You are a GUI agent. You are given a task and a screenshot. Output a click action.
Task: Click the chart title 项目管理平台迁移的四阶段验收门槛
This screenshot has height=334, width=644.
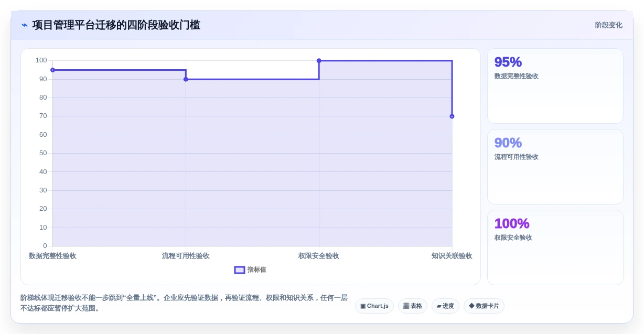116,25
